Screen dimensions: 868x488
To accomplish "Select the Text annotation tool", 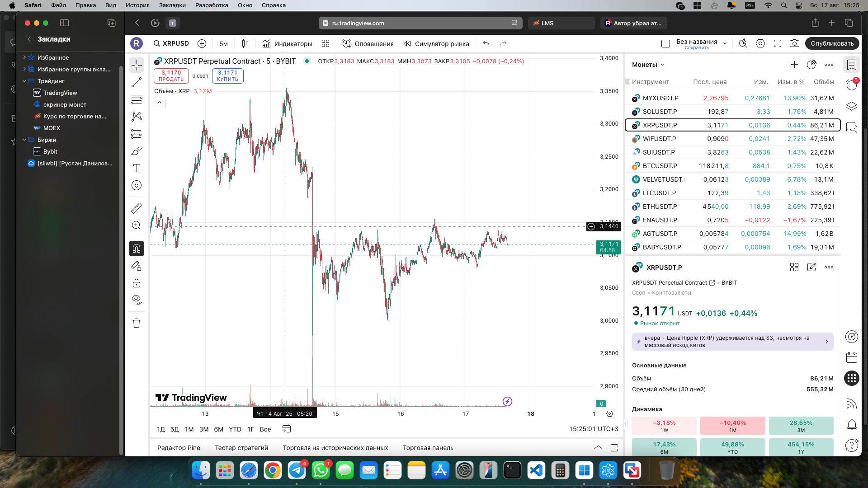I will [137, 168].
